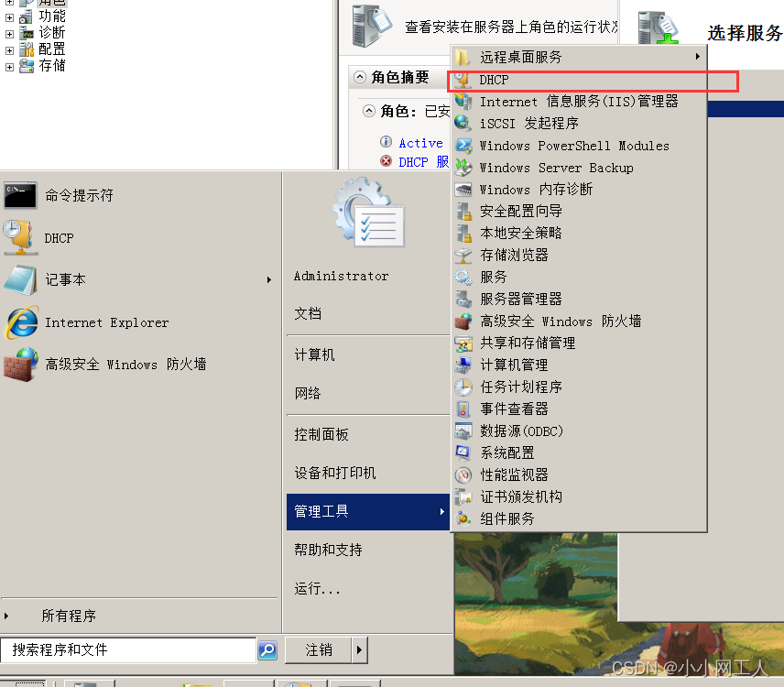Viewport: 784px width, 687px height.
Task: Expand 所有程序 list
Action: point(139,616)
